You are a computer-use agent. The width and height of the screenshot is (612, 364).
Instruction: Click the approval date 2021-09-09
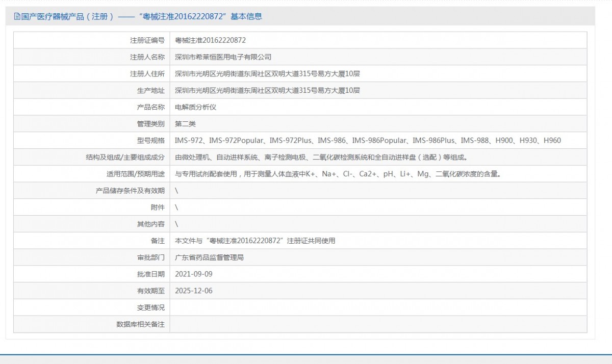(193, 274)
